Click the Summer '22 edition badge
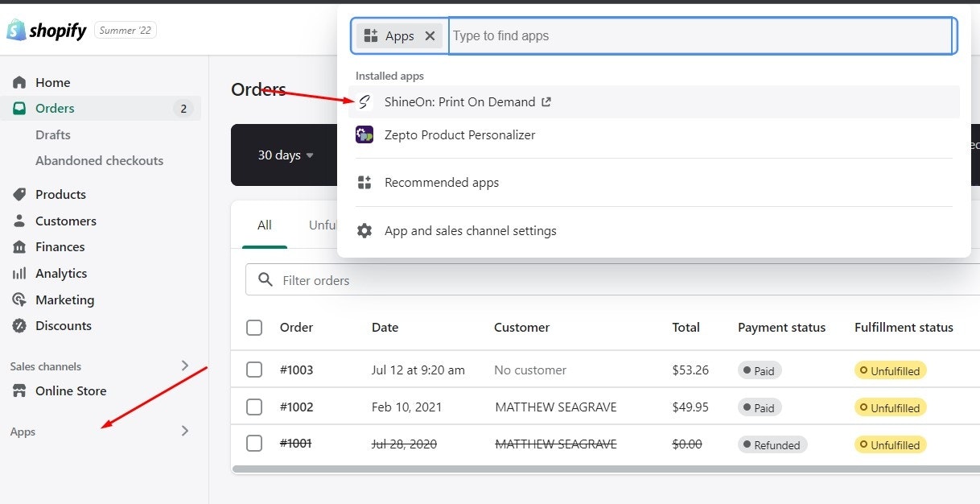980x504 pixels. [x=126, y=31]
